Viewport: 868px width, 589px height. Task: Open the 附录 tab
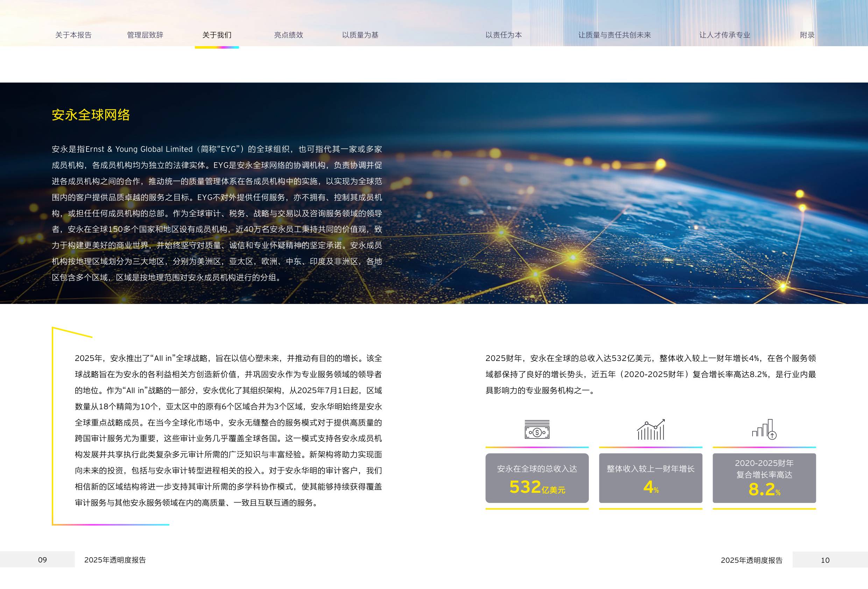coord(807,35)
